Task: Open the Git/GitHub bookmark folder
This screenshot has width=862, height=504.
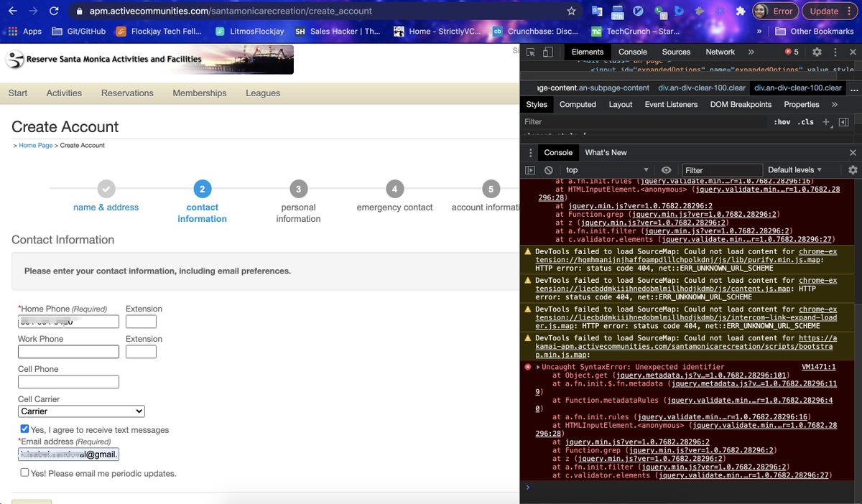Action: [x=80, y=32]
